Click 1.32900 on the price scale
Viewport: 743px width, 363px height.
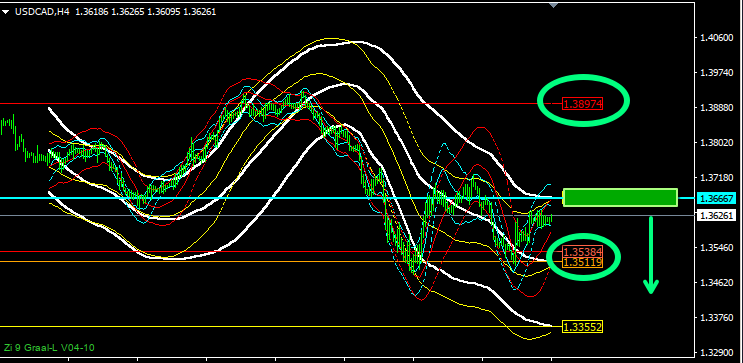pyautogui.click(x=717, y=353)
